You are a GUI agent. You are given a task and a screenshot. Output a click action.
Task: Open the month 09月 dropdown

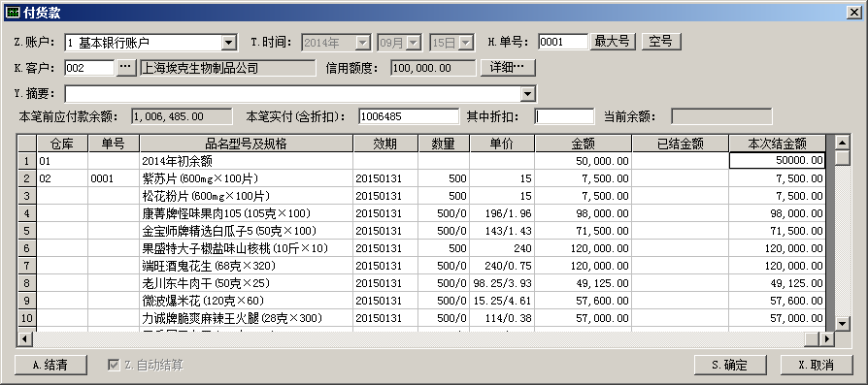click(414, 42)
